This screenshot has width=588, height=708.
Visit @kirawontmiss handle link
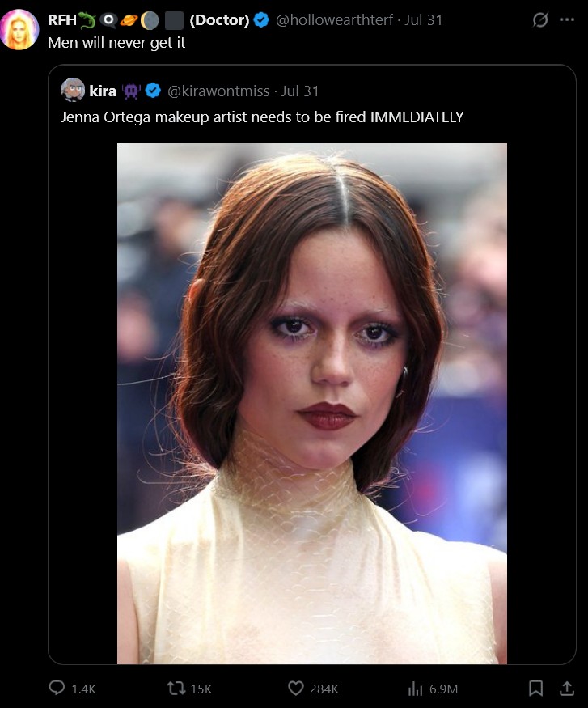(x=218, y=91)
